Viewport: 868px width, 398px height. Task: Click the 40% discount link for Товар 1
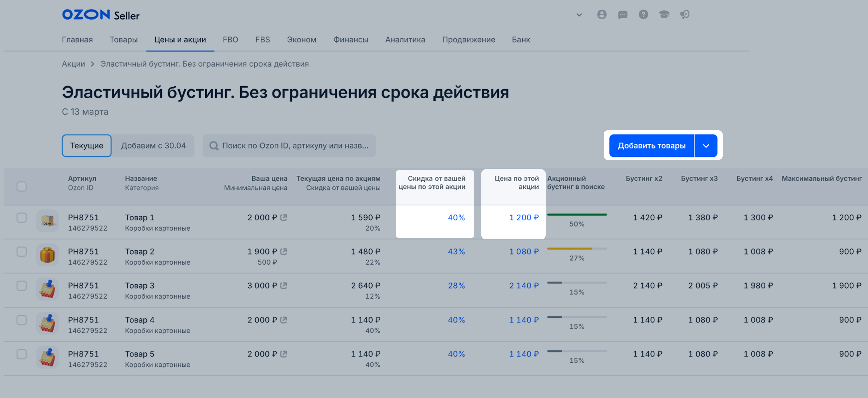456,218
